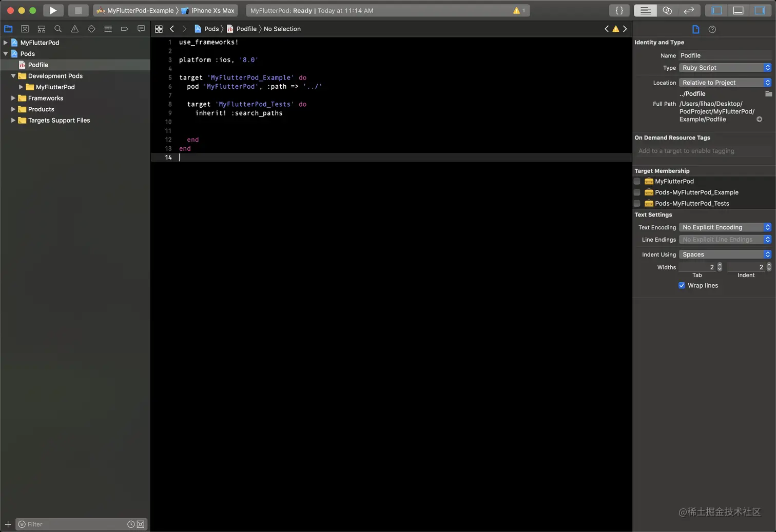
Task: Open the Find navigator
Action: coord(58,29)
